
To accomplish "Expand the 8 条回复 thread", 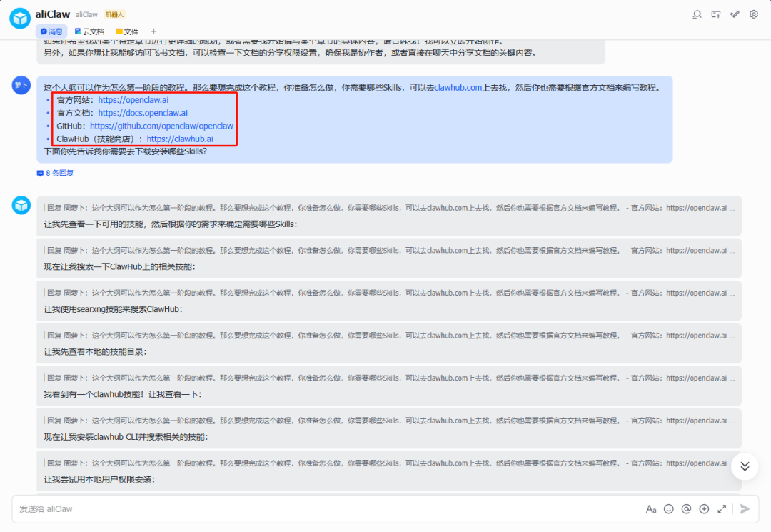I will [55, 173].
